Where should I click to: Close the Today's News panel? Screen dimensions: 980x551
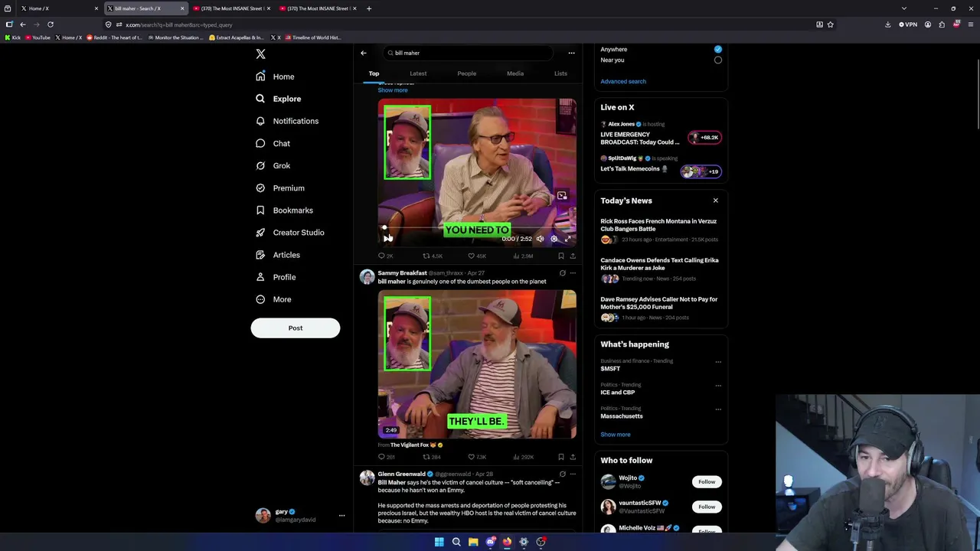click(x=716, y=201)
